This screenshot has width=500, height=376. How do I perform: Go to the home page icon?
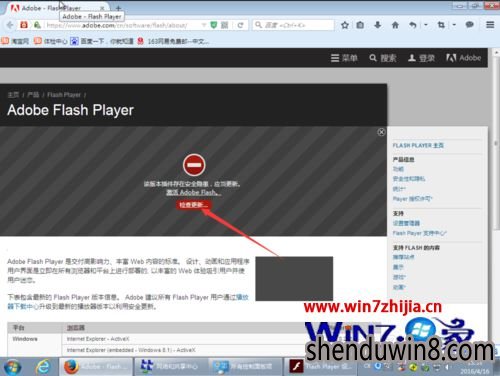tap(395, 25)
